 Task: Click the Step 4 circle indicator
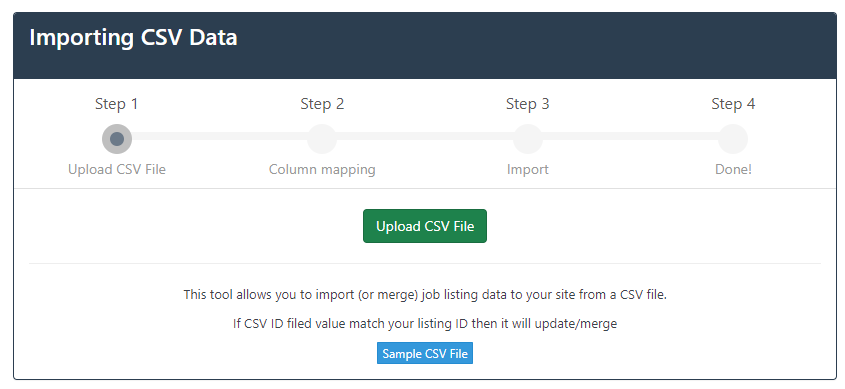click(733, 139)
